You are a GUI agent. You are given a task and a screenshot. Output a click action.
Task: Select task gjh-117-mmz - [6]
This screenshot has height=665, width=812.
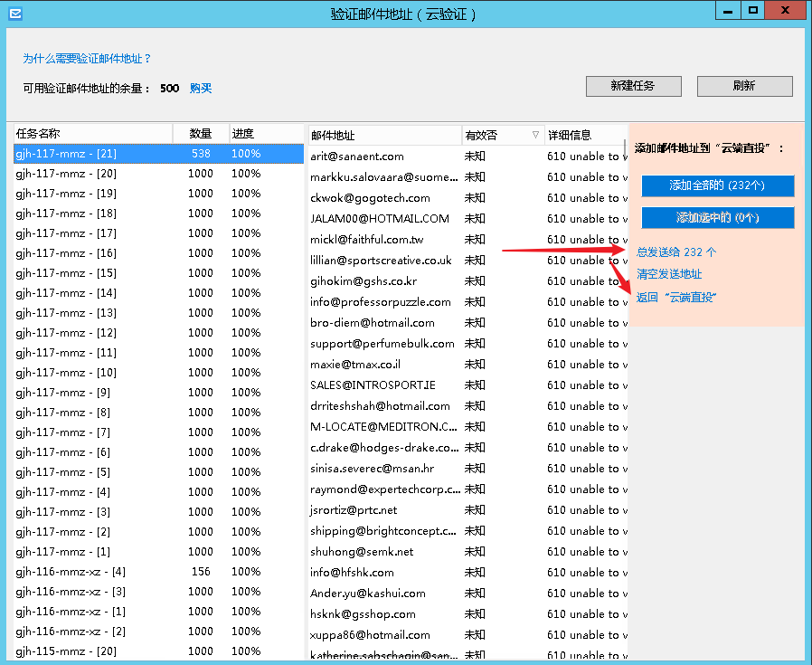click(x=158, y=452)
